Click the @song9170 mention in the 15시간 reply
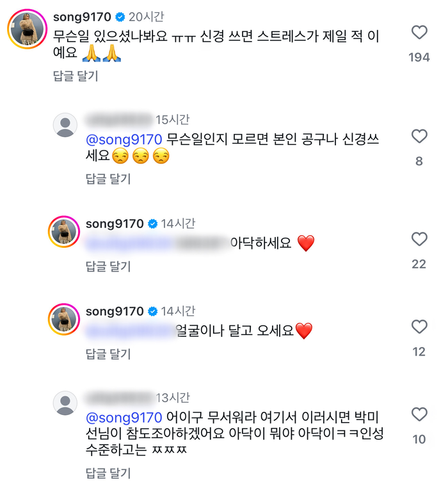Screen dimensions: 448x490 (125, 140)
